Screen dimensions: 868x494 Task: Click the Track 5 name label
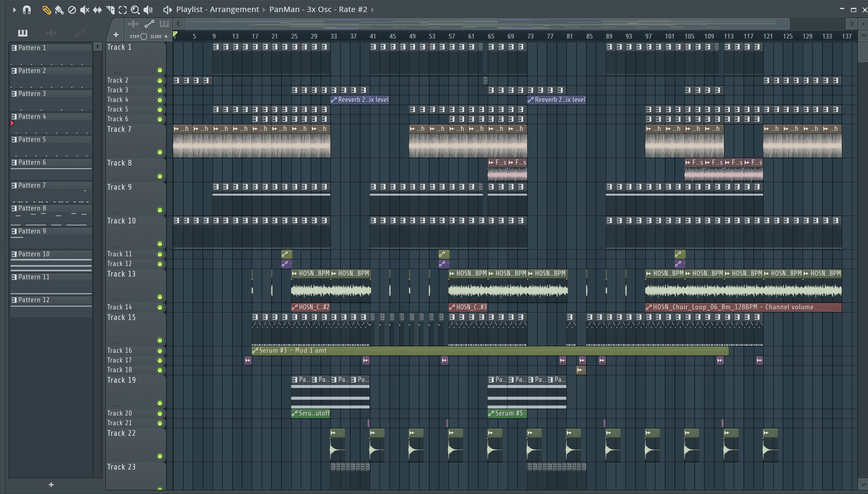click(x=118, y=109)
